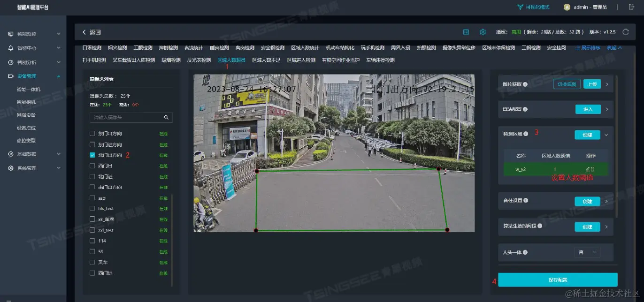Check the xk_车牌 camera checkbox
Screen dimensions: 644x302
[x=92, y=219]
